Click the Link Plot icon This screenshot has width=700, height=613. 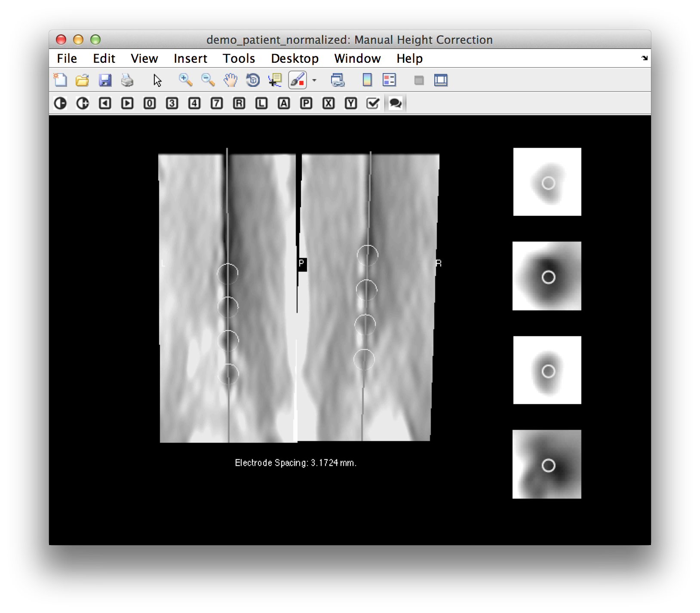click(338, 80)
